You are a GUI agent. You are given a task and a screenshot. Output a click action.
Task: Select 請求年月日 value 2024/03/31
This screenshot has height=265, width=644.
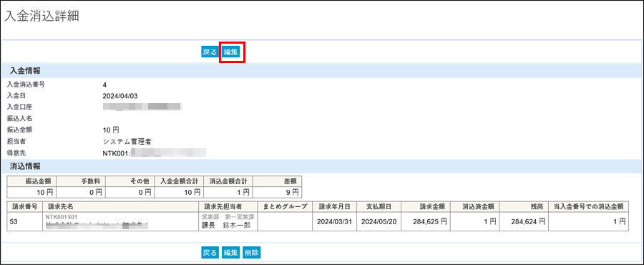334,222
